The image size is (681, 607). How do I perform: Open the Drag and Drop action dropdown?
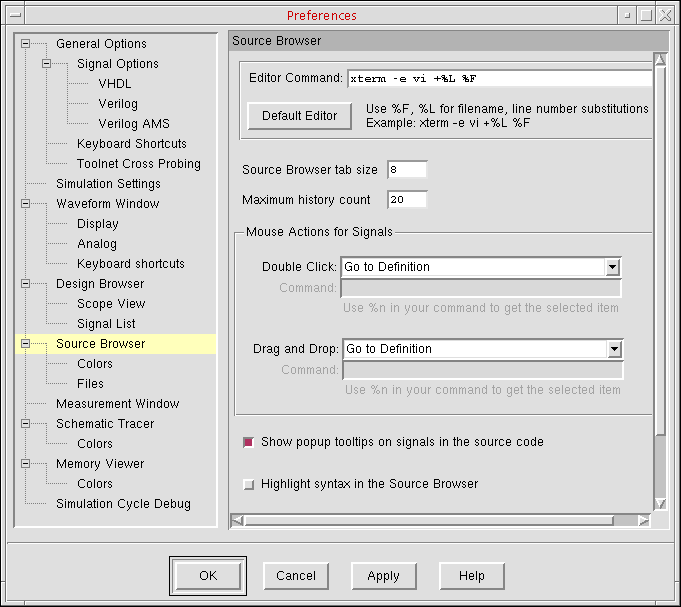pyautogui.click(x=614, y=349)
